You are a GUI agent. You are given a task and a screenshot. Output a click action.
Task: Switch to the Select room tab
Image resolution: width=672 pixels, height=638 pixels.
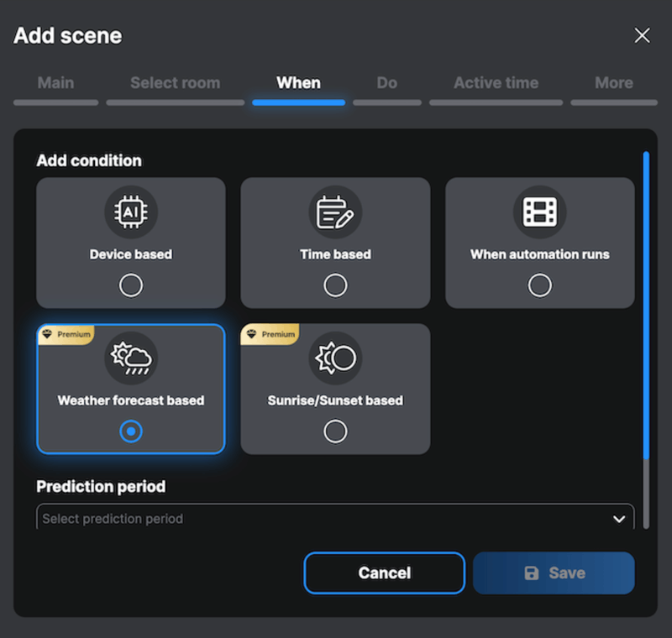tap(175, 83)
